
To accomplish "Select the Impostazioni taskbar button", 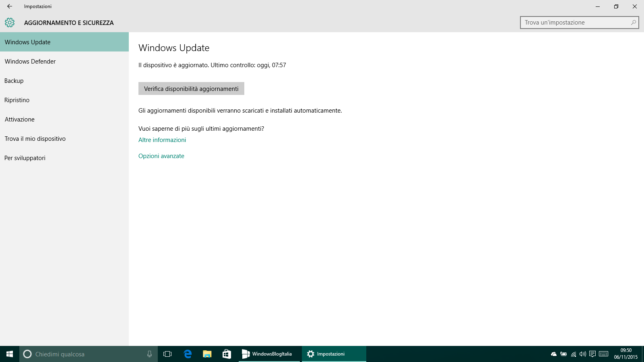I will coord(334,354).
